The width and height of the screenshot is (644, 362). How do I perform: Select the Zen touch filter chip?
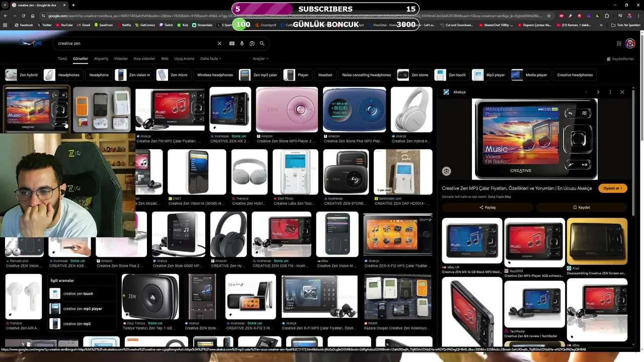pos(451,75)
